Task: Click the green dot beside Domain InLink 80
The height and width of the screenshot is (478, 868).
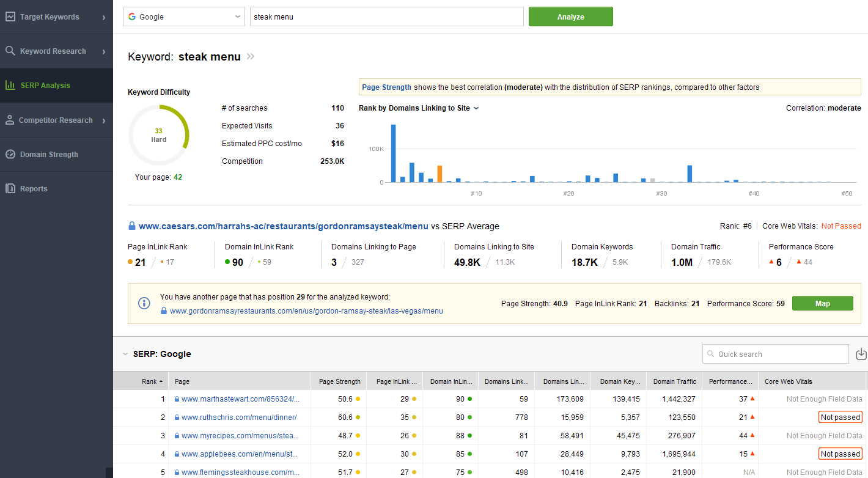Action: point(469,417)
